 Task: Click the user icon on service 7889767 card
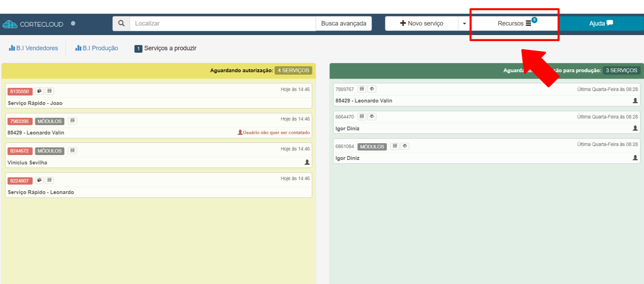click(x=635, y=100)
